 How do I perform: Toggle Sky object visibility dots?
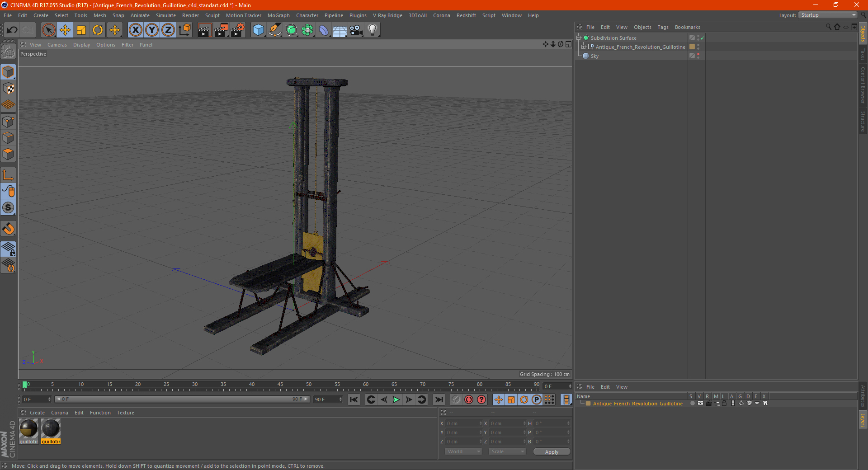(x=698, y=56)
